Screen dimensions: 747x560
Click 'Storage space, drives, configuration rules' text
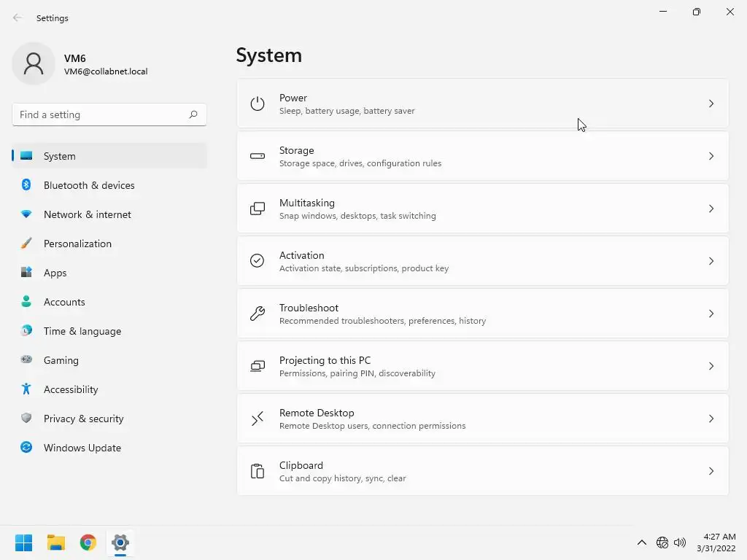[x=360, y=163]
